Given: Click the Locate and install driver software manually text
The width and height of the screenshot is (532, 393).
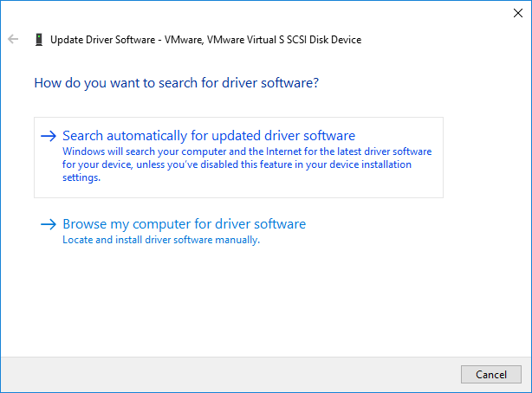Looking at the screenshot, I should tap(161, 240).
